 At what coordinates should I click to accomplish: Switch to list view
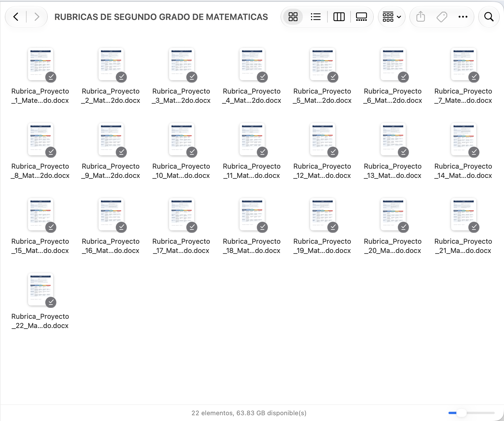[x=316, y=17]
